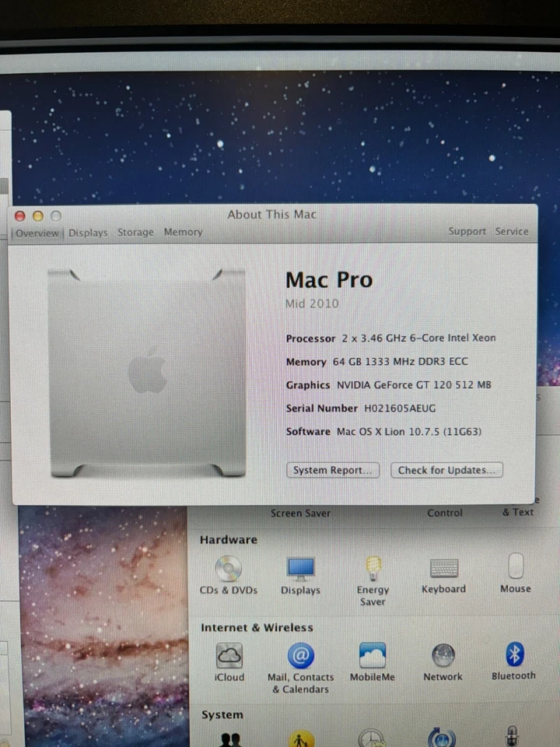Switch to the Displays tab in About This Mac
Image resolution: width=560 pixels, height=747 pixels.
click(88, 233)
